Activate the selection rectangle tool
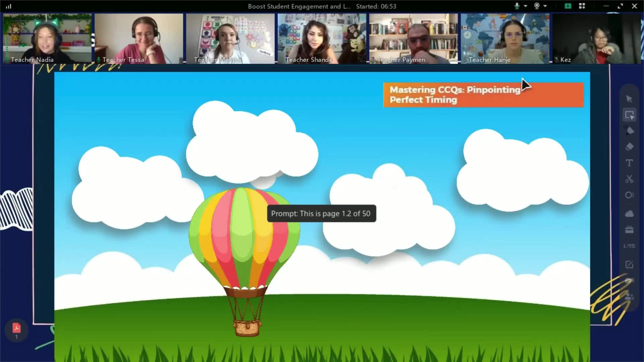Image resolution: width=644 pixels, height=362 pixels. pos(629,115)
